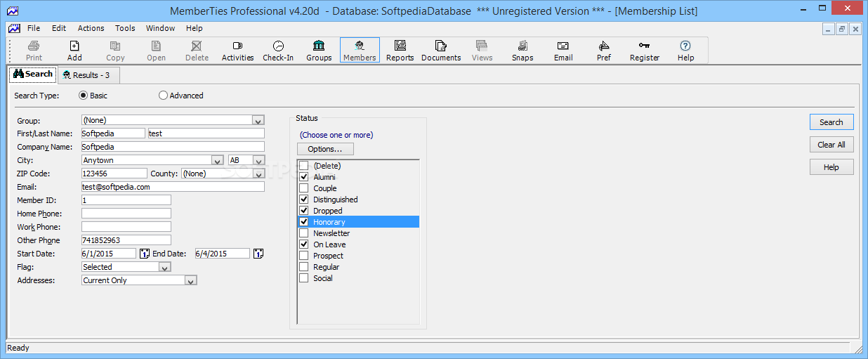
Task: Open the Activities toolbar item
Action: [237, 51]
